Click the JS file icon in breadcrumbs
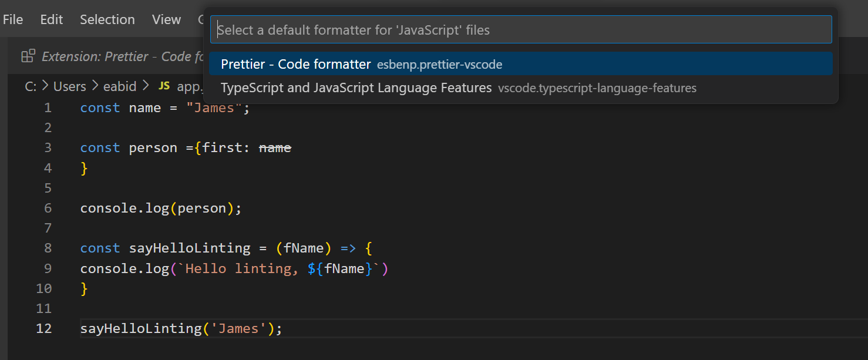 [164, 86]
